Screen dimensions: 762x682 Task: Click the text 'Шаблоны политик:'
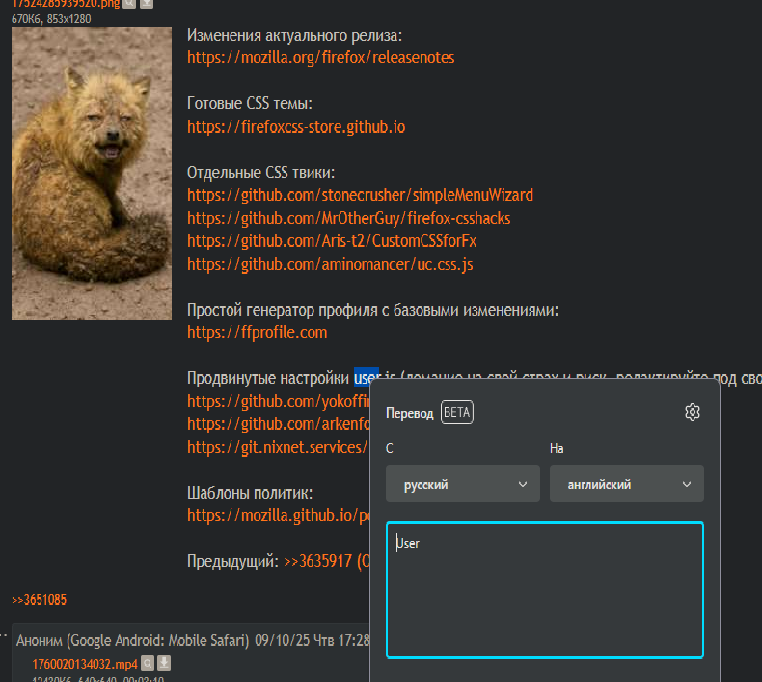(250, 493)
